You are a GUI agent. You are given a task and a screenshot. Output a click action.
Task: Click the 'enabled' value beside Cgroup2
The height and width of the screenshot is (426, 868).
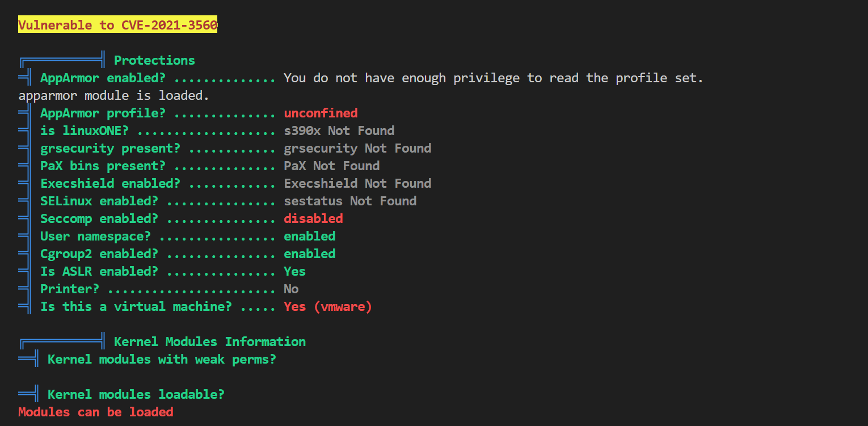(x=309, y=254)
